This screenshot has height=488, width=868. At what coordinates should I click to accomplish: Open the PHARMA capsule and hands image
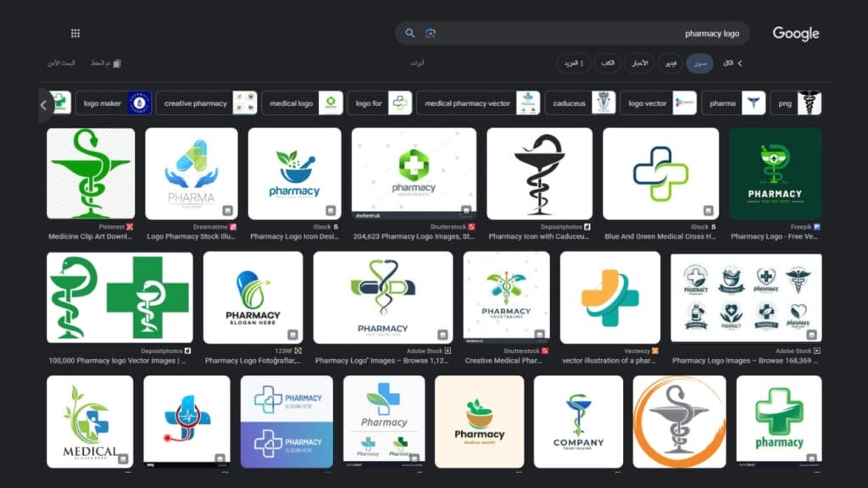click(192, 174)
